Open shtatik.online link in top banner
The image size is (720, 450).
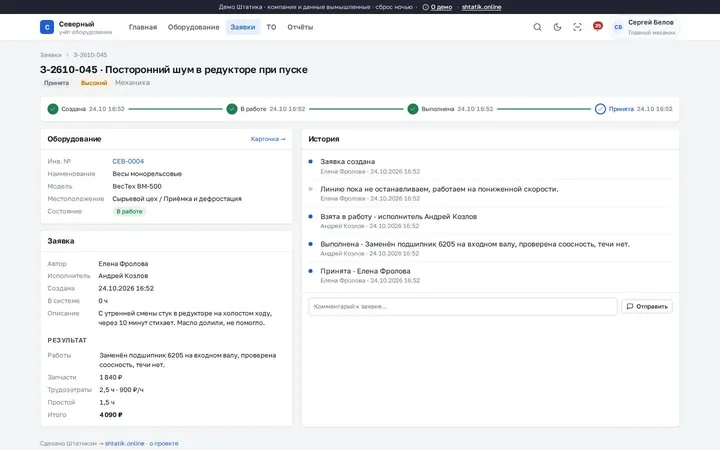[481, 7]
